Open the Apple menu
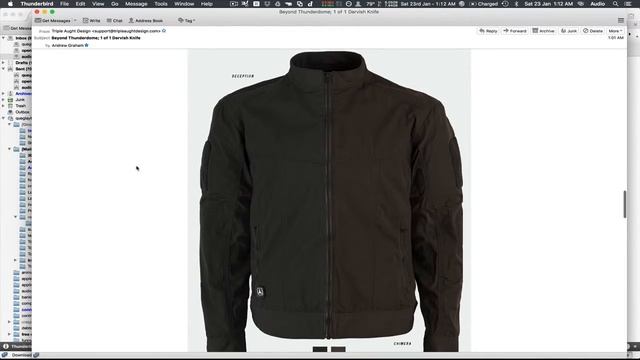The height and width of the screenshot is (360, 640). (10, 4)
